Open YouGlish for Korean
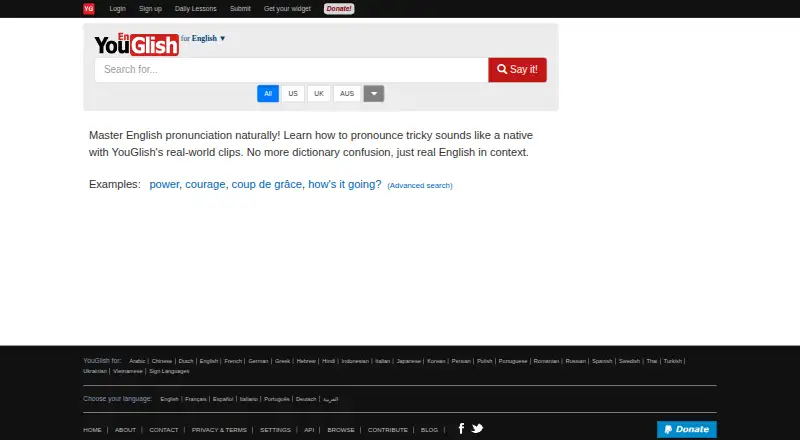This screenshot has height=440, width=800. [436, 361]
